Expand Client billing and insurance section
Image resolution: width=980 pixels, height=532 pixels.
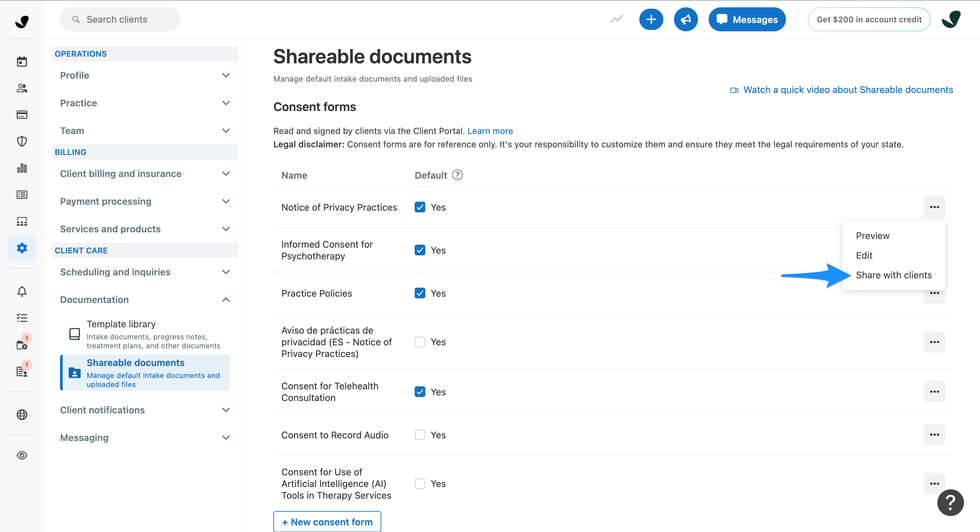coord(145,174)
